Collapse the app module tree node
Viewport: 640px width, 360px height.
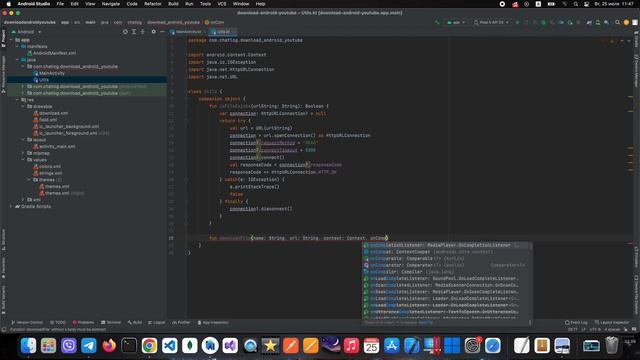click(x=11, y=40)
